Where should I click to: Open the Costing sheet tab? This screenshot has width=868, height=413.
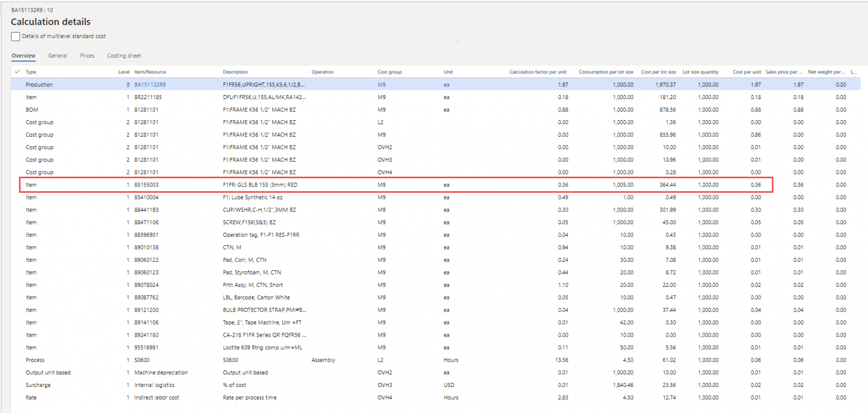[x=124, y=56]
